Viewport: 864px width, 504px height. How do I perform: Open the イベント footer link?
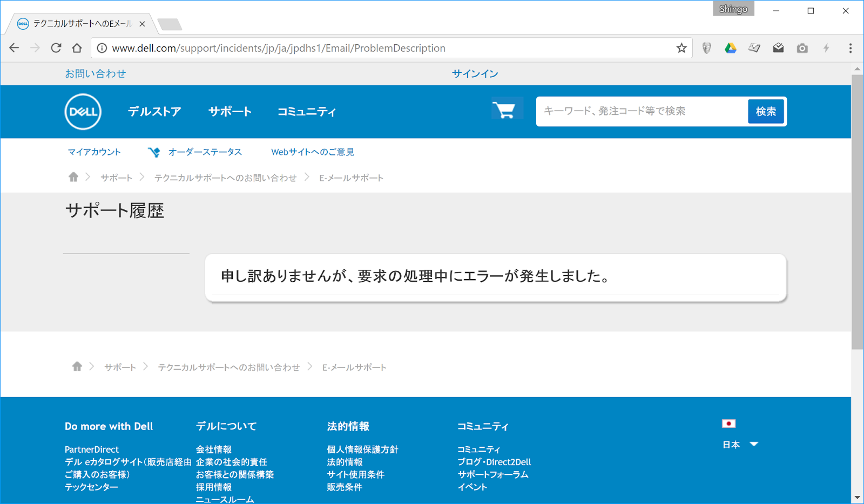point(473,487)
